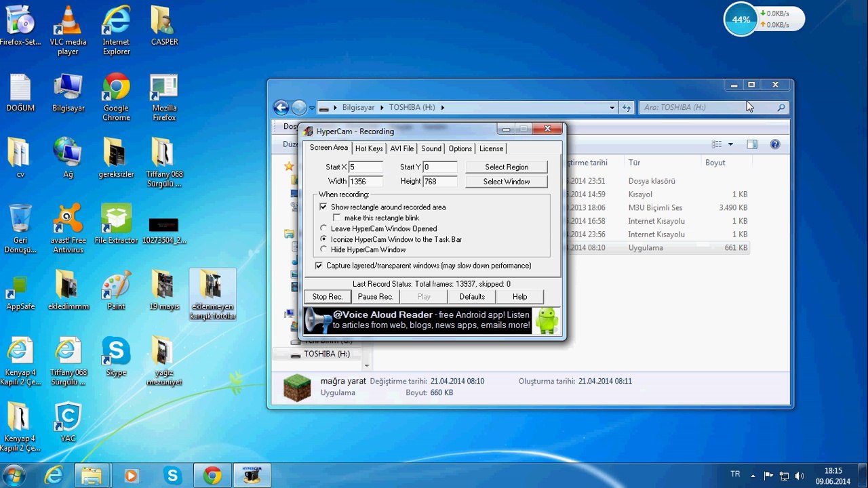Select the Paint desktop shortcut

pyautogui.click(x=116, y=290)
